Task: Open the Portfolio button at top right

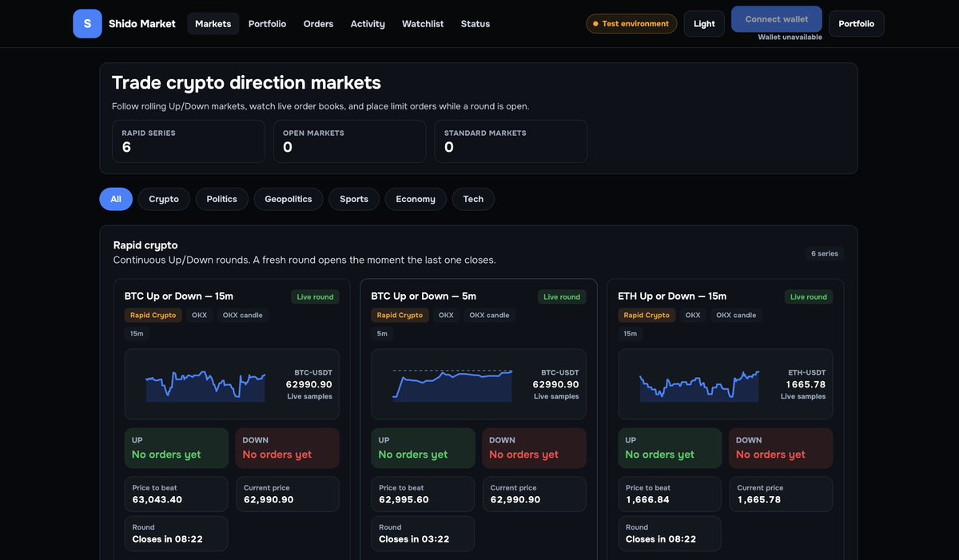Action: pos(857,24)
